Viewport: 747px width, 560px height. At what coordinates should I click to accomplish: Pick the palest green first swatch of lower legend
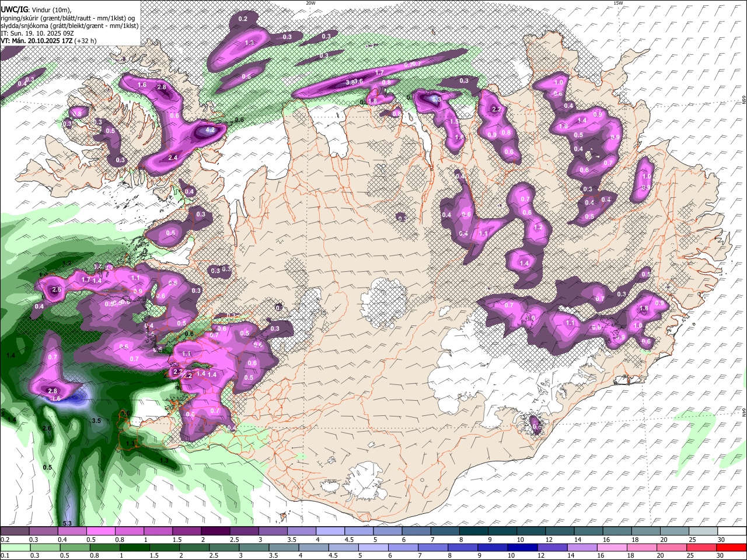click(x=16, y=548)
